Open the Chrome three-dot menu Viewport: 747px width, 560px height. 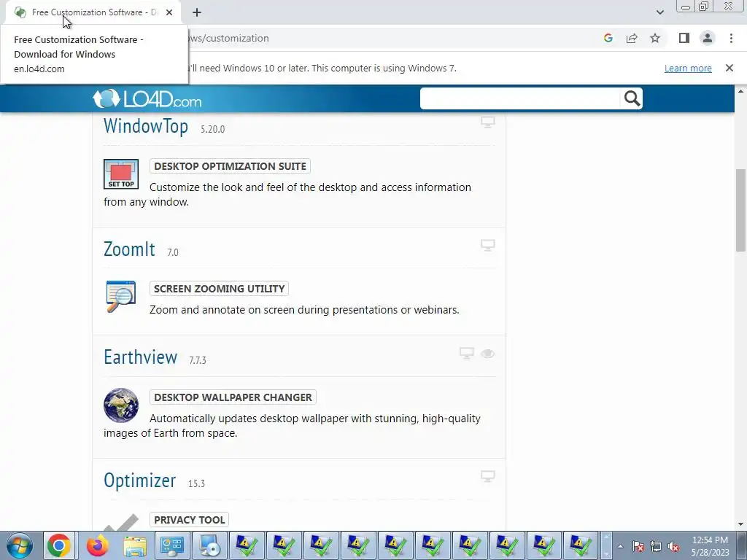(x=731, y=38)
